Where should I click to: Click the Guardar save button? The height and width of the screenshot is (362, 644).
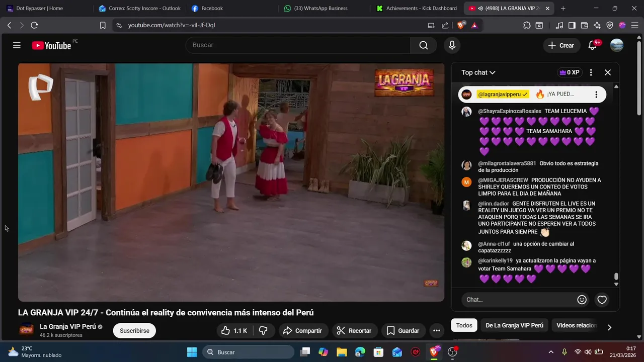point(403,330)
